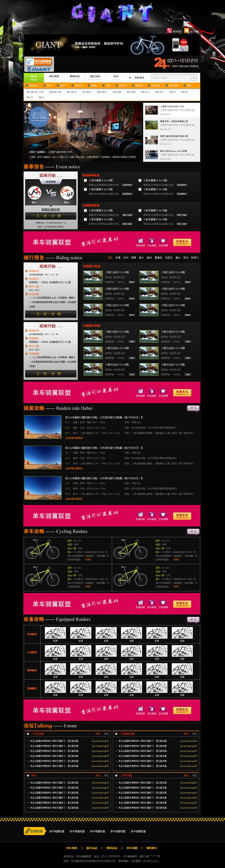Viewport: 225px width, 868px height.
Task: Select the PROPEL series icon
Action: (27, 86)
